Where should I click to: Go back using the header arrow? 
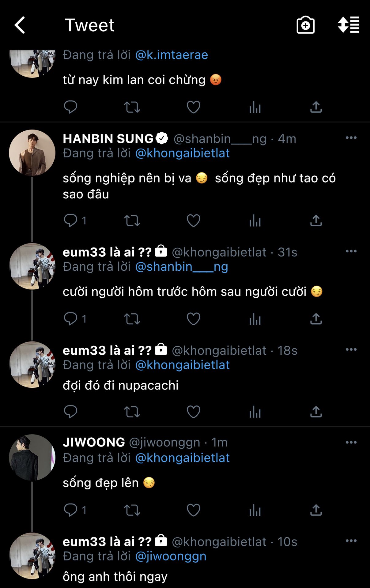click(20, 25)
